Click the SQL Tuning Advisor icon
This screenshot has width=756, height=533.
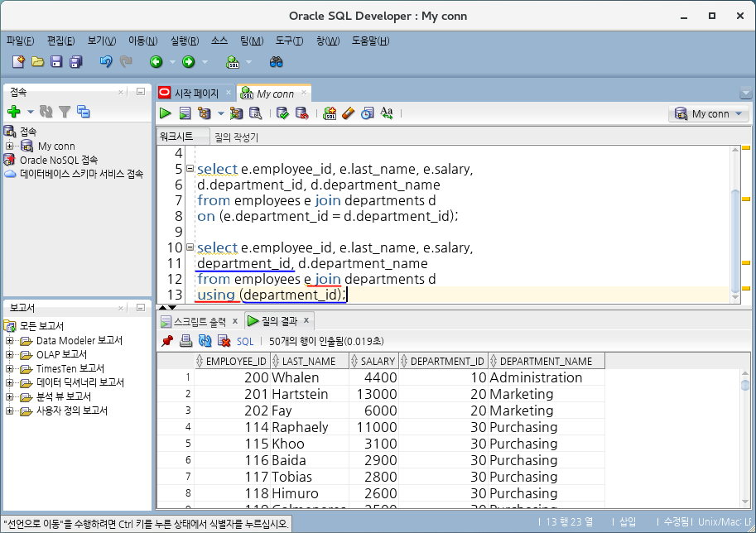[x=256, y=113]
